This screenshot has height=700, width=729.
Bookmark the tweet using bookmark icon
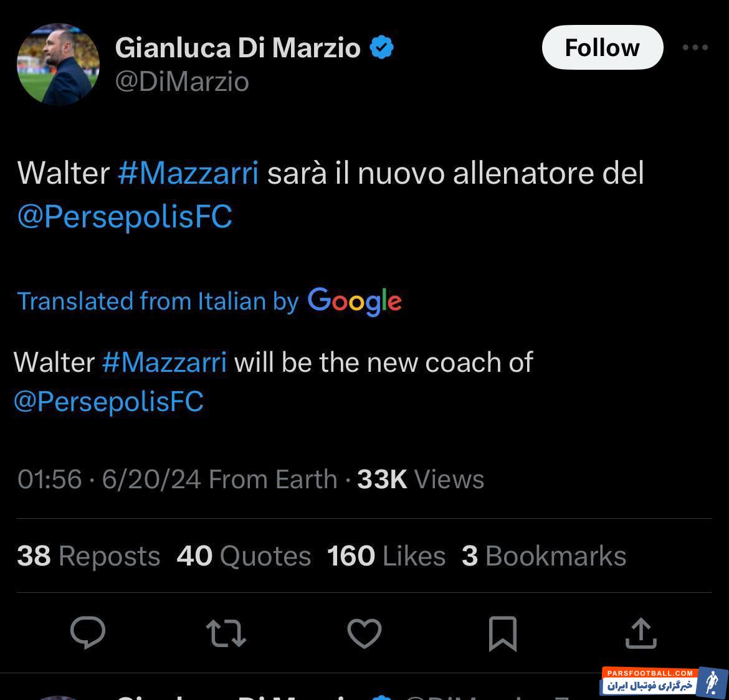[503, 633]
